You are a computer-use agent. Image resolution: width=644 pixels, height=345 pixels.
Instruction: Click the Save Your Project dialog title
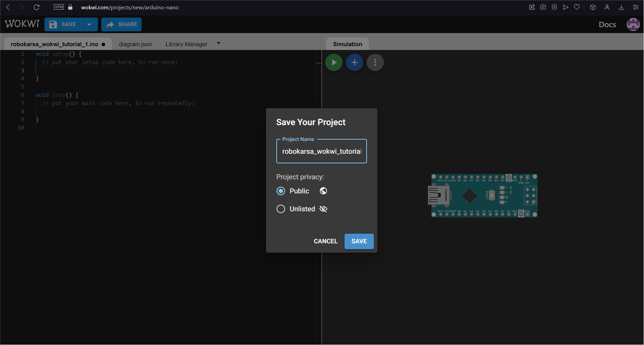point(311,122)
